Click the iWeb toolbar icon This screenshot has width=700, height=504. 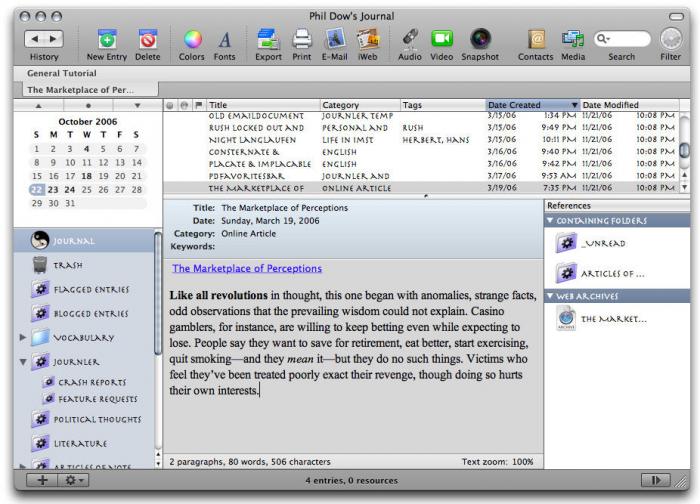368,39
